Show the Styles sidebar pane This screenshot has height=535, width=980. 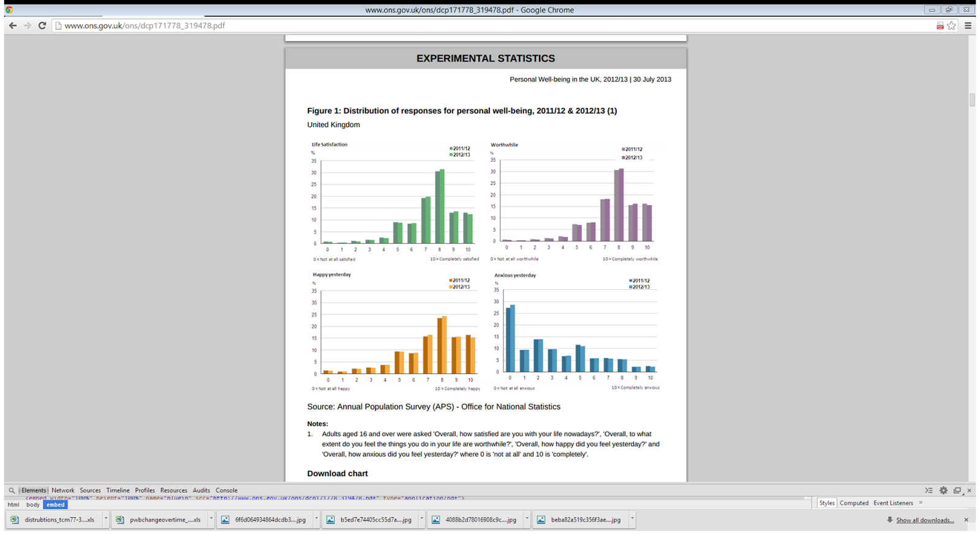(x=827, y=503)
